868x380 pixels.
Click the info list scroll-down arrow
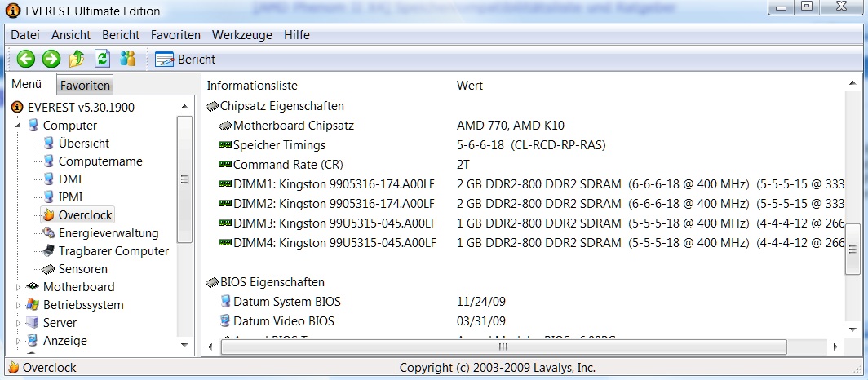coord(853,329)
